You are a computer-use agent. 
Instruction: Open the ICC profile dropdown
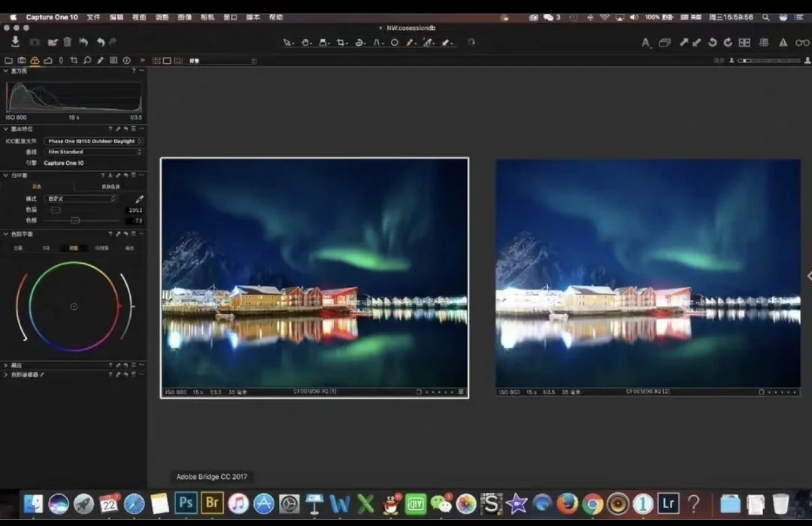[94, 141]
